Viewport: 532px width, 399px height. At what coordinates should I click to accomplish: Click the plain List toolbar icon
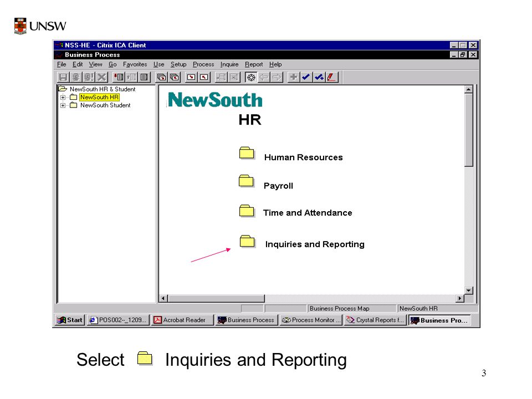coord(145,77)
